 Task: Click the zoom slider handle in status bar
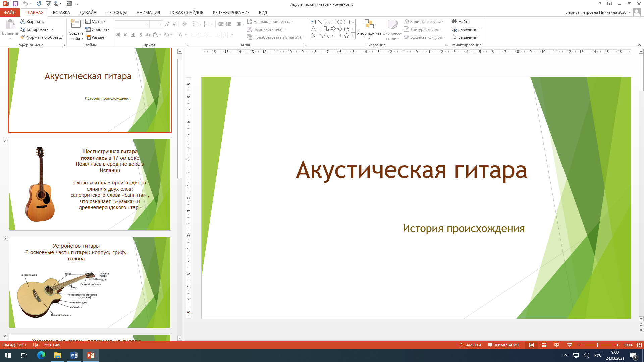(x=597, y=345)
